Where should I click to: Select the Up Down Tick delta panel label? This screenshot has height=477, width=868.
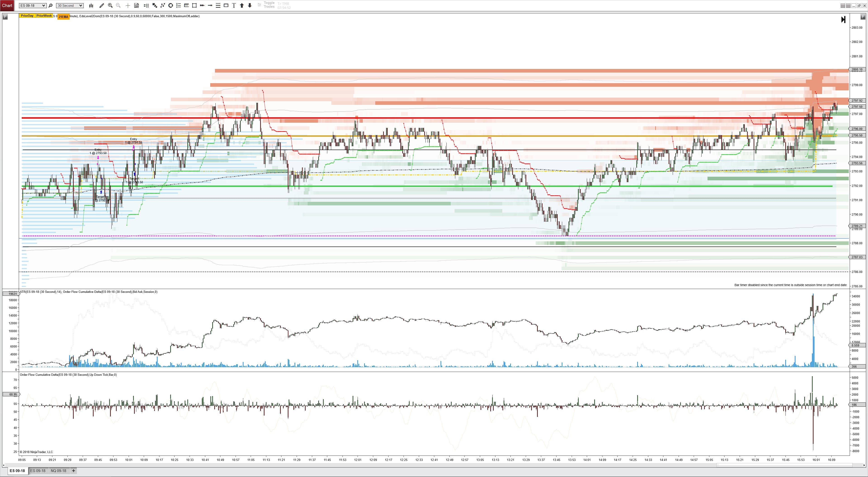68,375
